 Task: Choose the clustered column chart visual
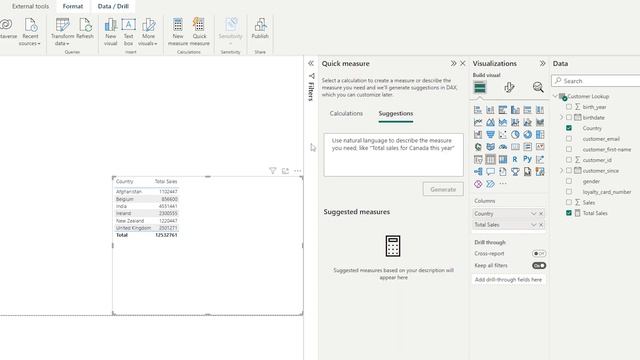click(x=515, y=110)
